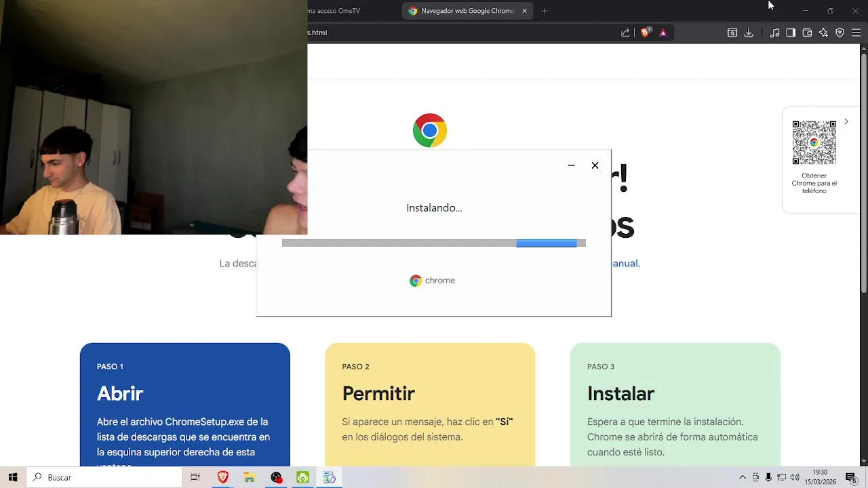Click the Chrome installer taskbar icon
The width and height of the screenshot is (868, 488).
(330, 477)
